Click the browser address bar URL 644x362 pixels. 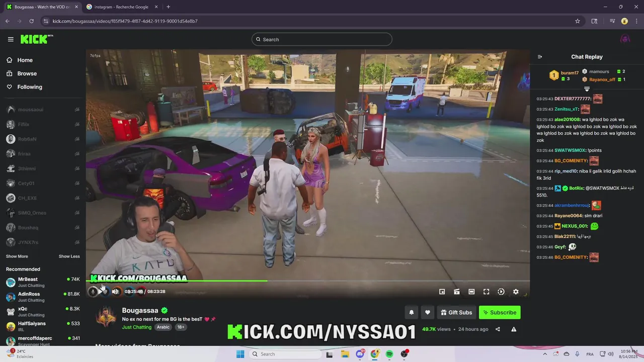pos(125,21)
